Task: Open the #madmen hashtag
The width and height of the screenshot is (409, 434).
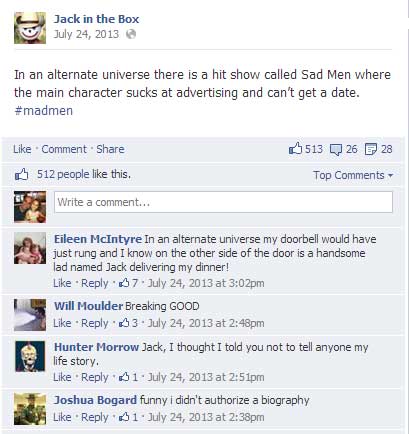Action: [43, 111]
